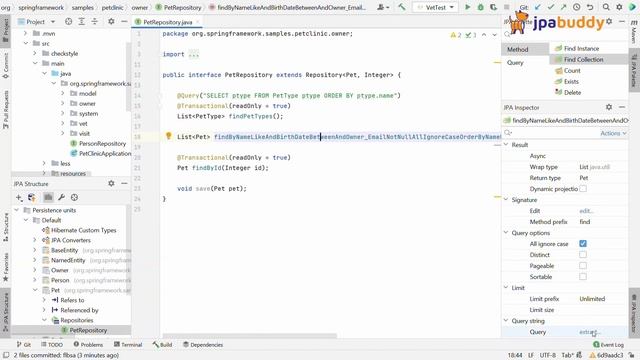Collapse the Result section in JPA Inspector
The width and height of the screenshot is (640, 360).
tap(506, 144)
